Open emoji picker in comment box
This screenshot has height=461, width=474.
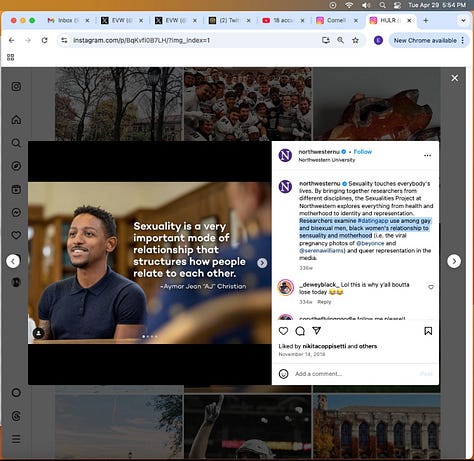point(284,374)
